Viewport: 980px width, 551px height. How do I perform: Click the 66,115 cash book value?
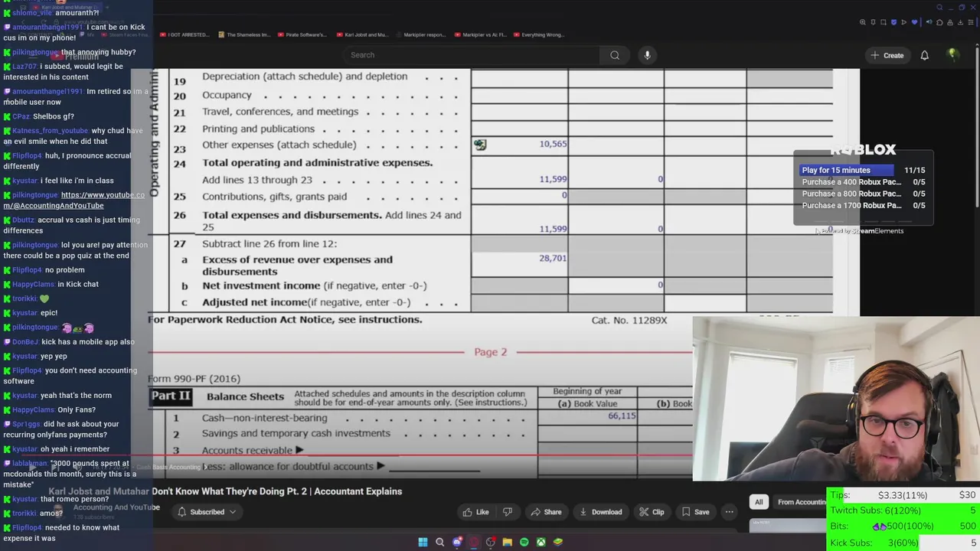[x=622, y=416]
